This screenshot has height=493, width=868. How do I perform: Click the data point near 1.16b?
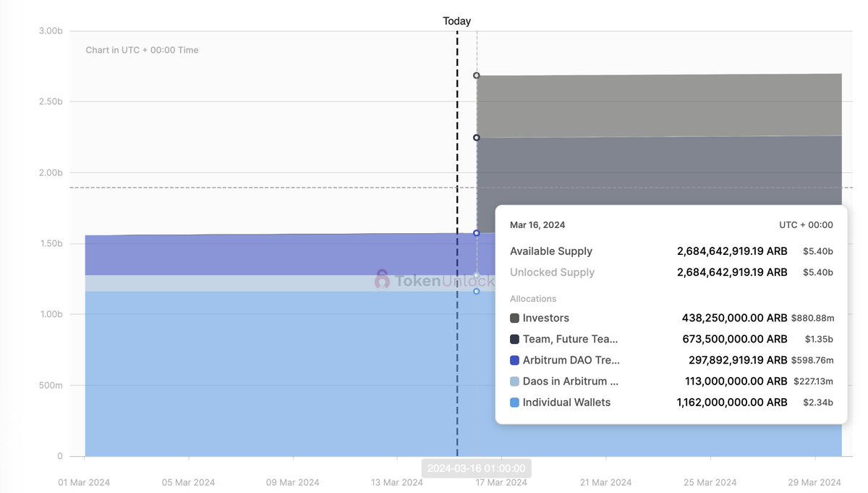(477, 291)
